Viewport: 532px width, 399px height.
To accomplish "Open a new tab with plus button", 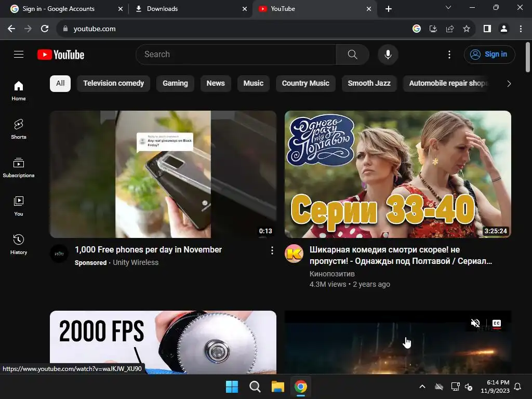I will click(x=389, y=9).
